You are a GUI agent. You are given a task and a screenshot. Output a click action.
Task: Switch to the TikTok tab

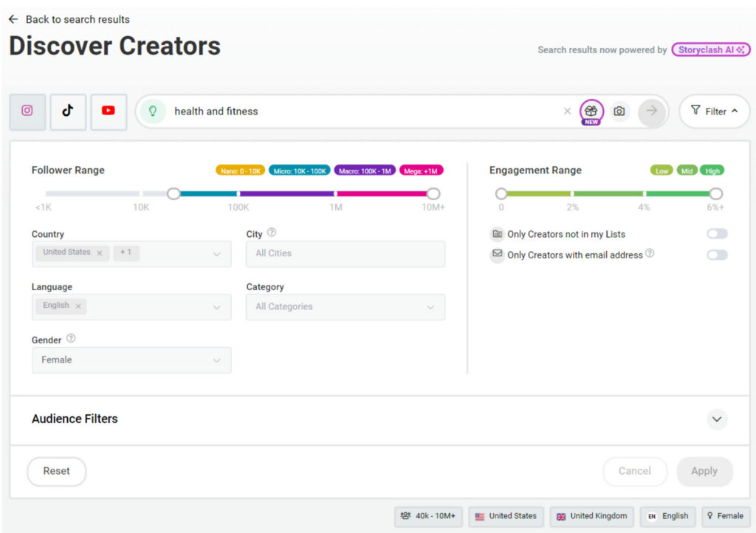tap(68, 111)
